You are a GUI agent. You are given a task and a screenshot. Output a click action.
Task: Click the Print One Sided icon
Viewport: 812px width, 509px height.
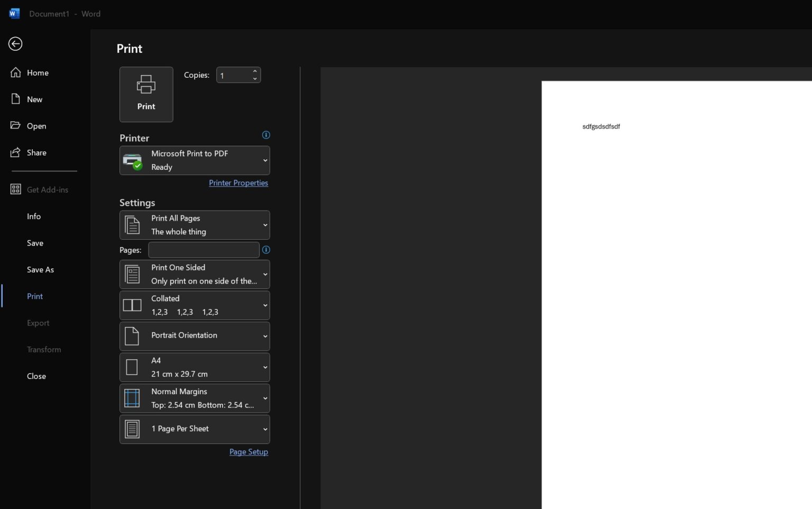click(x=132, y=274)
